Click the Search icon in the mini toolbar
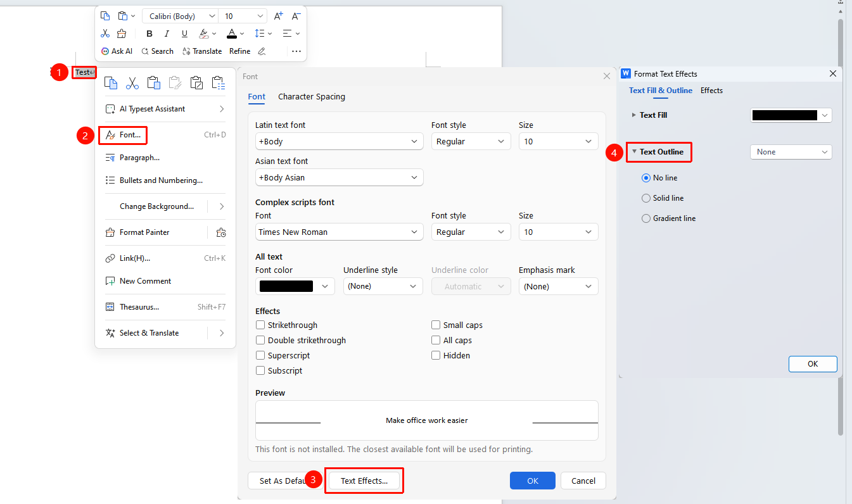 [145, 51]
